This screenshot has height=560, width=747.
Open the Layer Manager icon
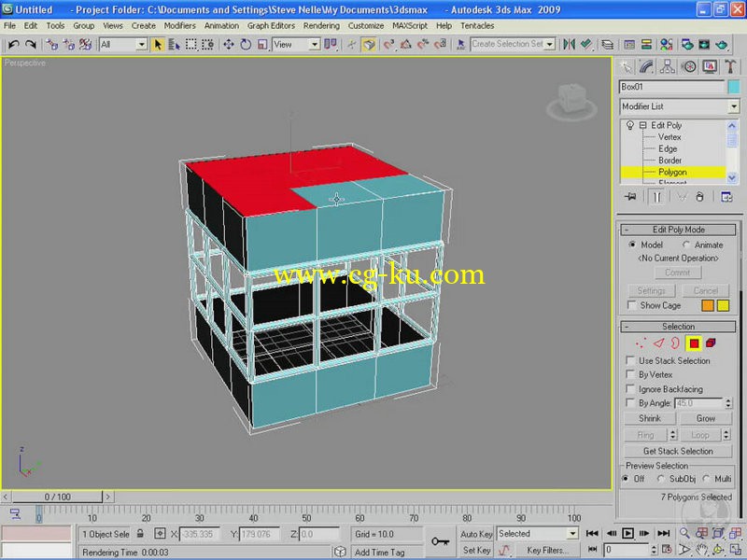(x=608, y=45)
